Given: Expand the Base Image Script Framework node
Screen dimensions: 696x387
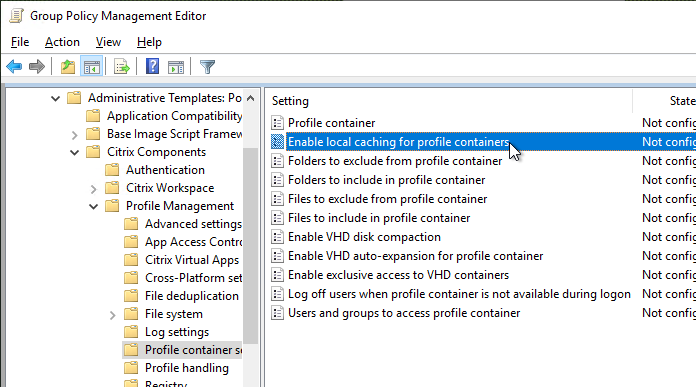Looking at the screenshot, I should [x=75, y=134].
